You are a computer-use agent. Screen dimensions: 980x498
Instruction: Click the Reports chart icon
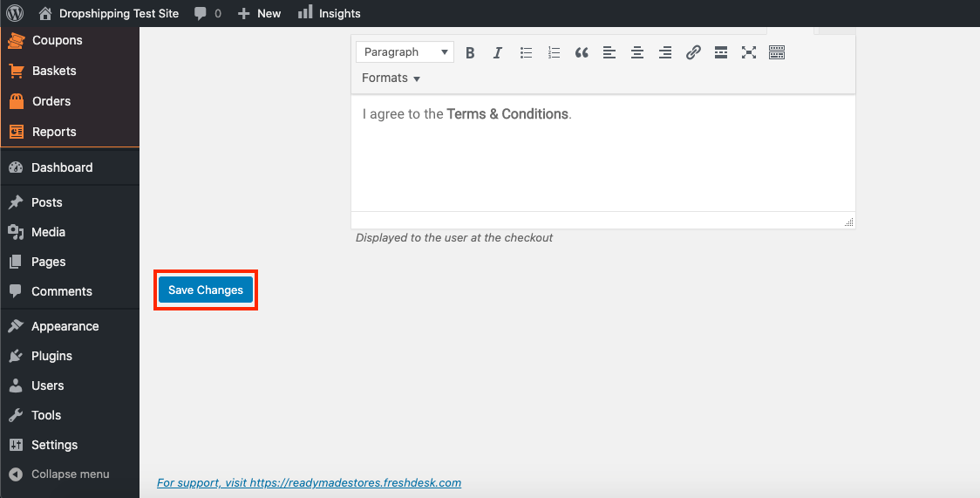pos(17,132)
